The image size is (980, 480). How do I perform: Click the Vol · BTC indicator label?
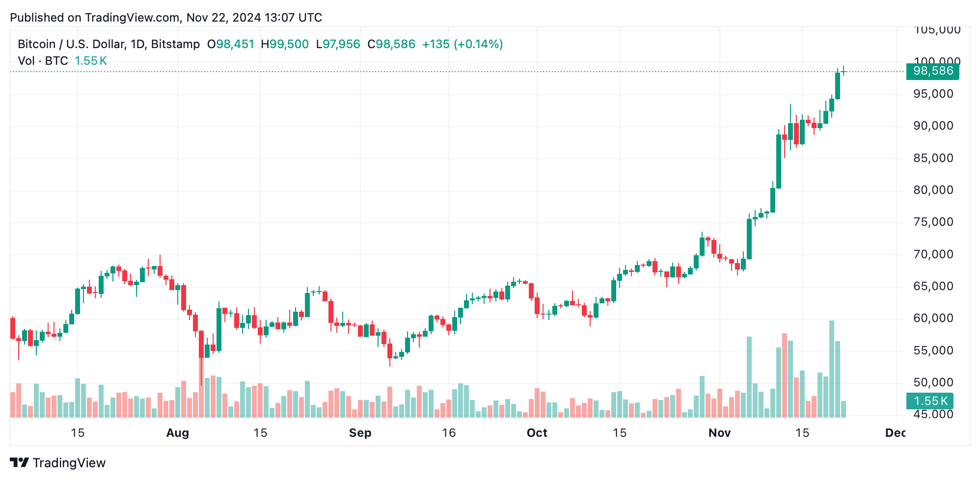[x=43, y=61]
